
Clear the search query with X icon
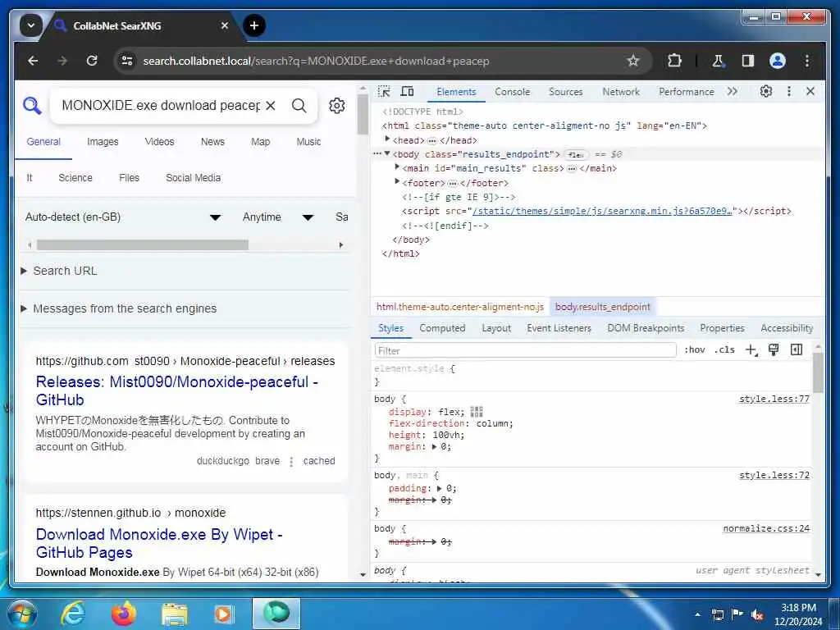pos(271,106)
